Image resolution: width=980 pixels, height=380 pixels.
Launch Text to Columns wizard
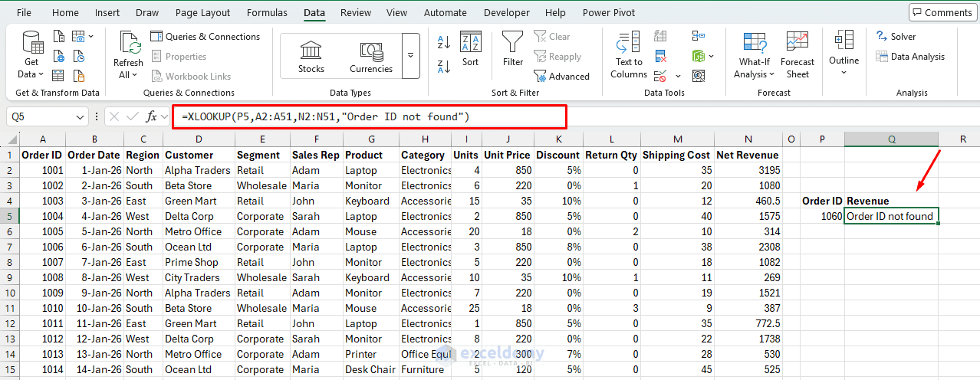629,55
